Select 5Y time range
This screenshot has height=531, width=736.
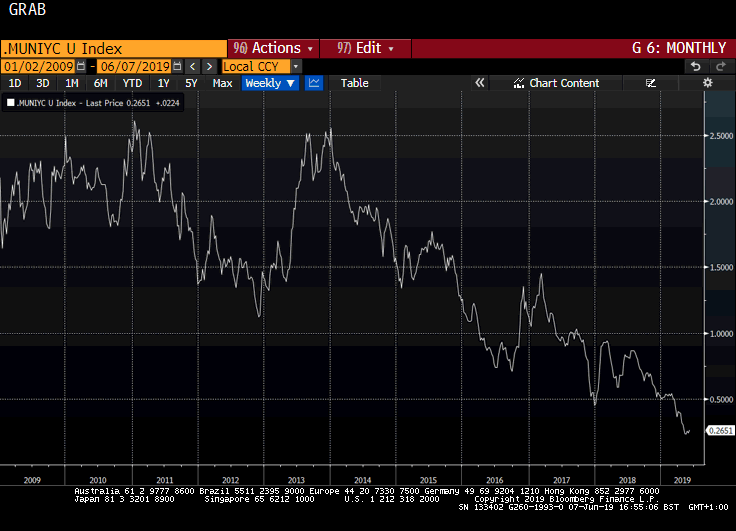[x=191, y=83]
